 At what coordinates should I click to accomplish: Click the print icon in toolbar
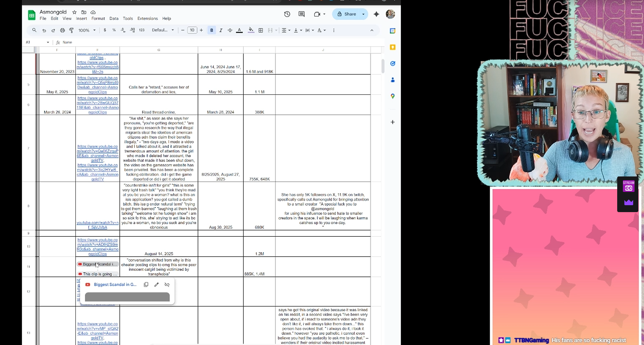coord(62,30)
